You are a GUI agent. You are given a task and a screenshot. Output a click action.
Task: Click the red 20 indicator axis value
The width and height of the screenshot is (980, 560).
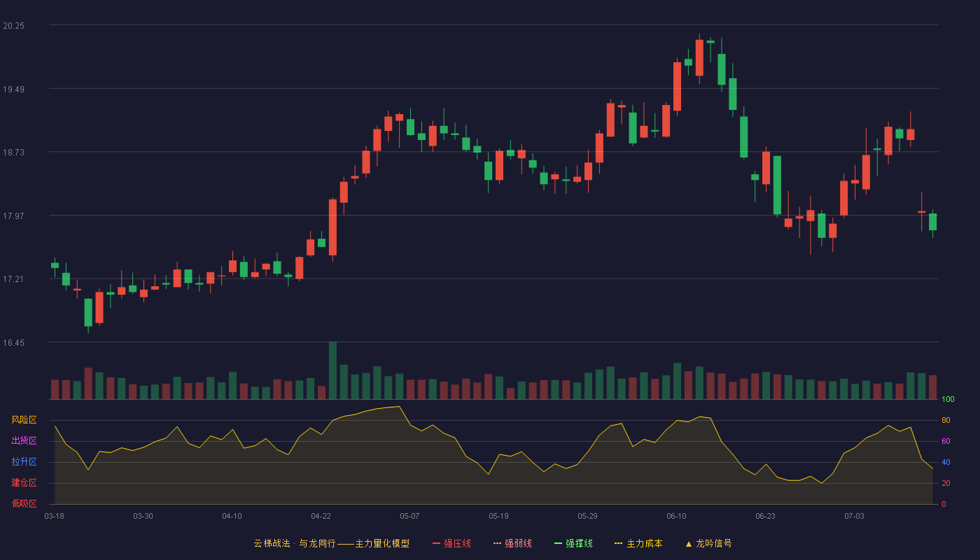[x=946, y=483]
